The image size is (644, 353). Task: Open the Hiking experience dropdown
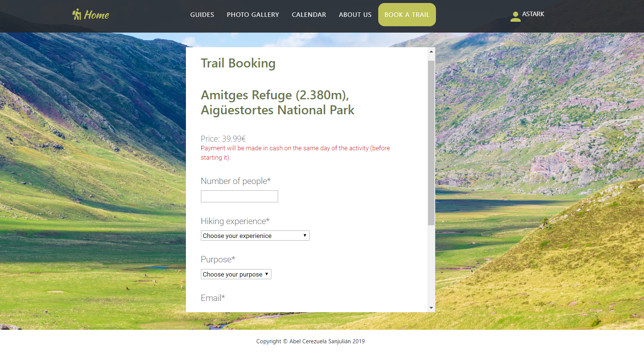(x=255, y=236)
